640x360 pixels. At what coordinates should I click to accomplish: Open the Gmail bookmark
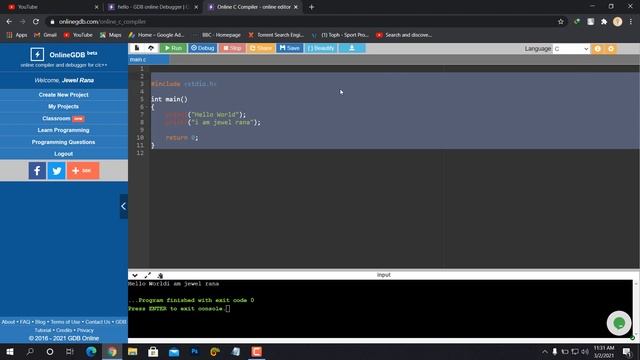pos(45,35)
